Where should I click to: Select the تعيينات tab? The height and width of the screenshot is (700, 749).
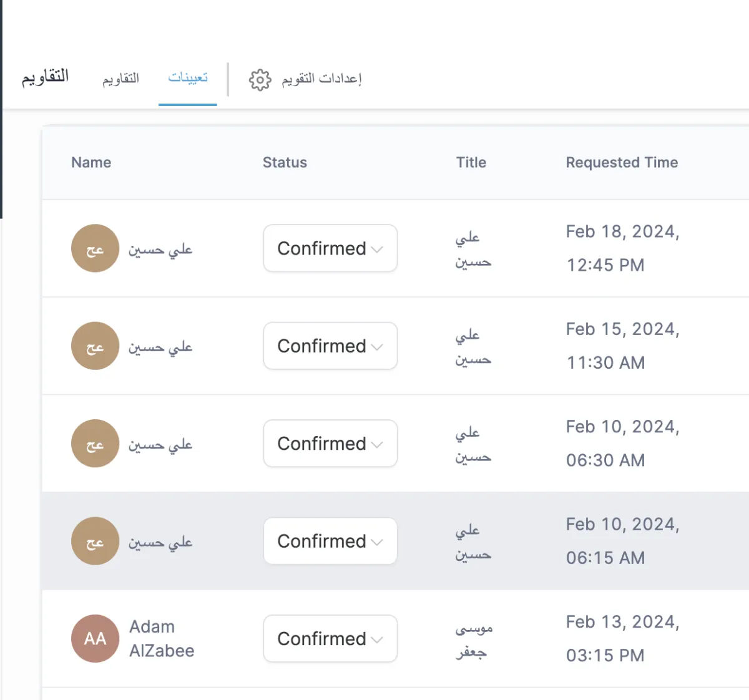click(x=188, y=78)
